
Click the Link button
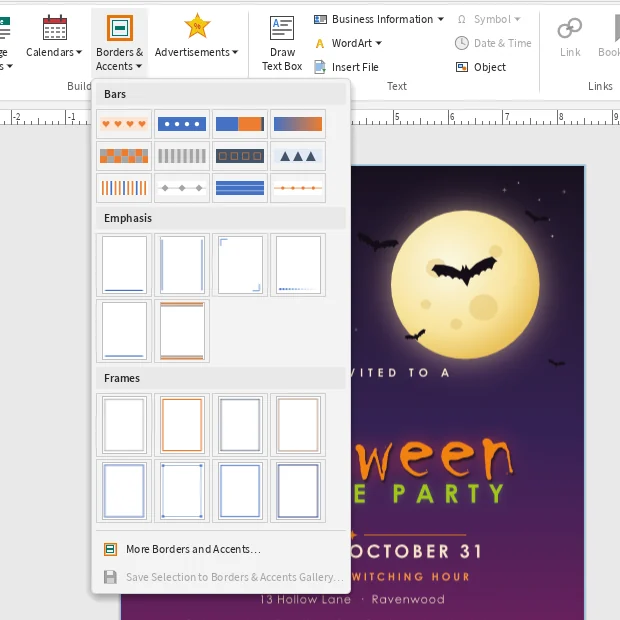point(570,37)
